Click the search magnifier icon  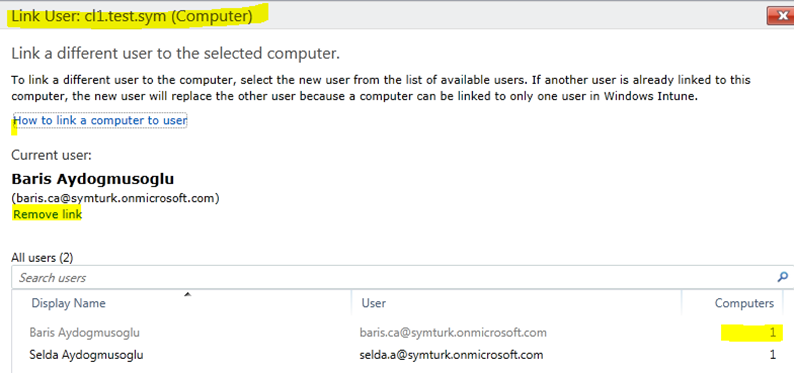click(782, 277)
